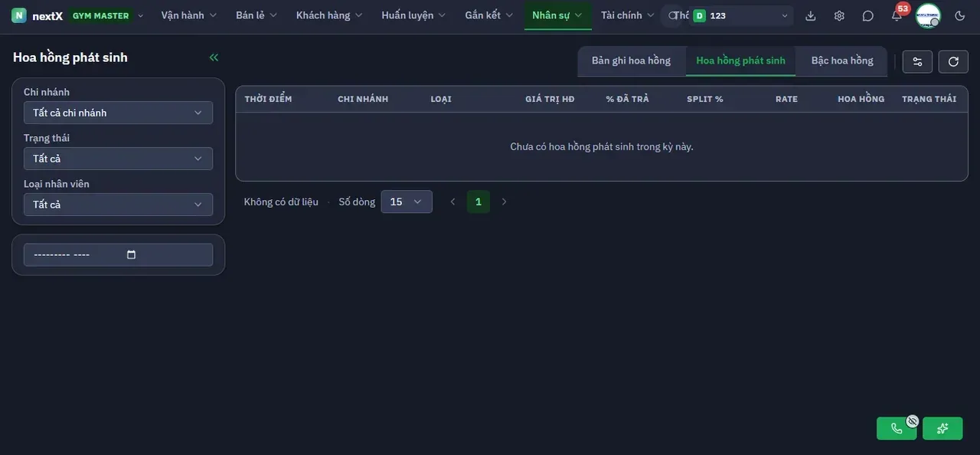980x455 pixels.
Task: Go to the previous page arrow
Action: [452, 201]
